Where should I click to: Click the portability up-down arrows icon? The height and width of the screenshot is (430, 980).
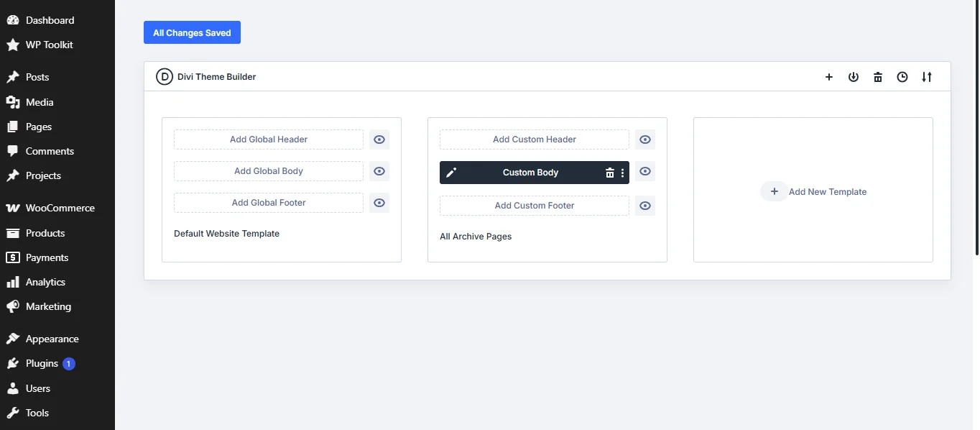(x=927, y=77)
